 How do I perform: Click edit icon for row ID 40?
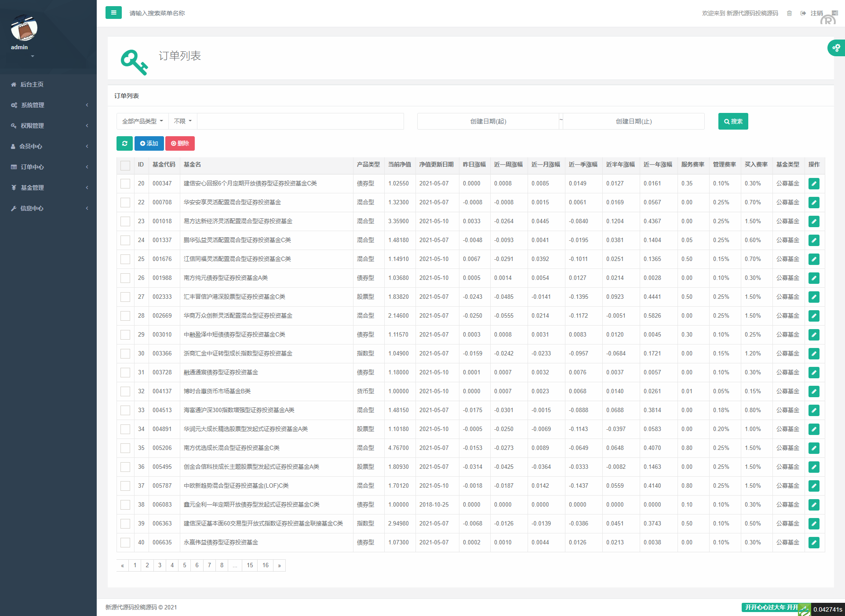[x=814, y=543]
